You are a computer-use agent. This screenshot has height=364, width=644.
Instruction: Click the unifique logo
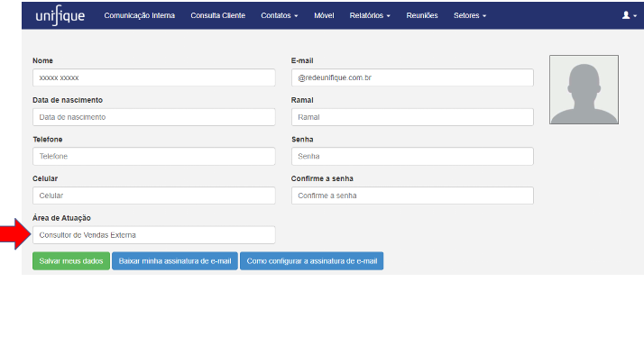tap(60, 15)
